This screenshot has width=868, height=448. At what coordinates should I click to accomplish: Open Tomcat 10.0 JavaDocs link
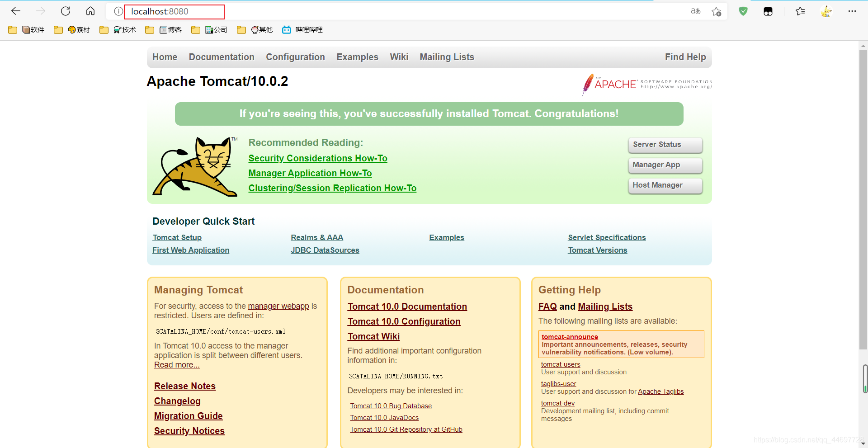pos(384,418)
